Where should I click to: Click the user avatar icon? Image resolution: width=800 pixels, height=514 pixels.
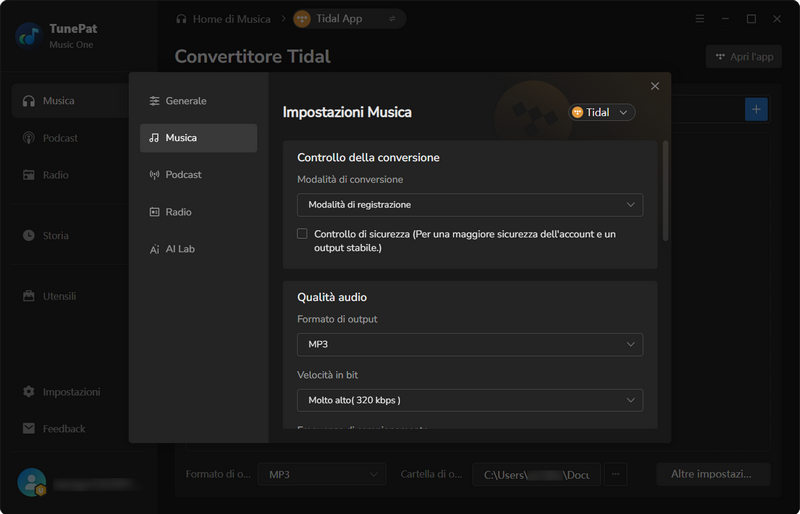point(32,482)
